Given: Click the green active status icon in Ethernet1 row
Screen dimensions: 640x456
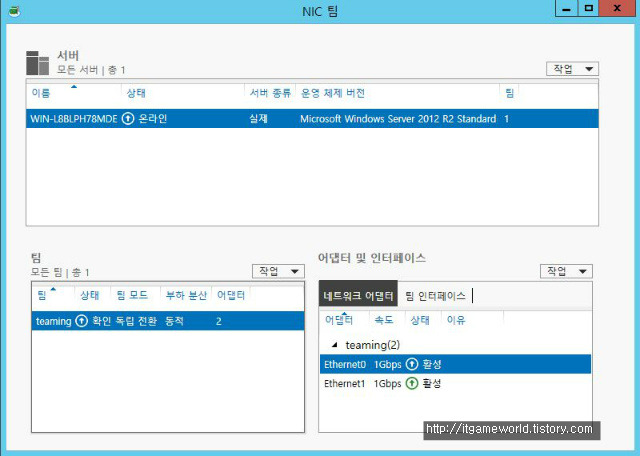Looking at the screenshot, I should [412, 383].
